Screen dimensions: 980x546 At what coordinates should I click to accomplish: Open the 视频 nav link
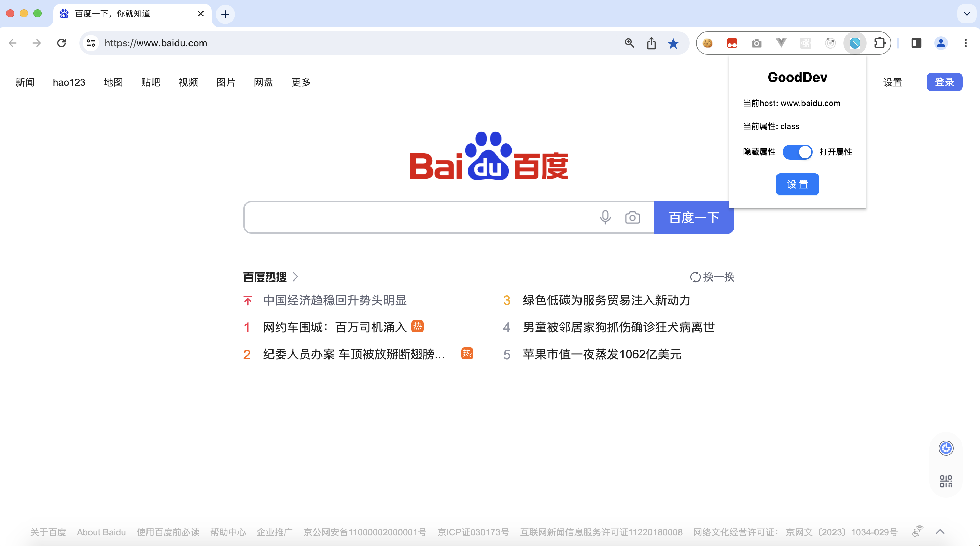point(188,82)
